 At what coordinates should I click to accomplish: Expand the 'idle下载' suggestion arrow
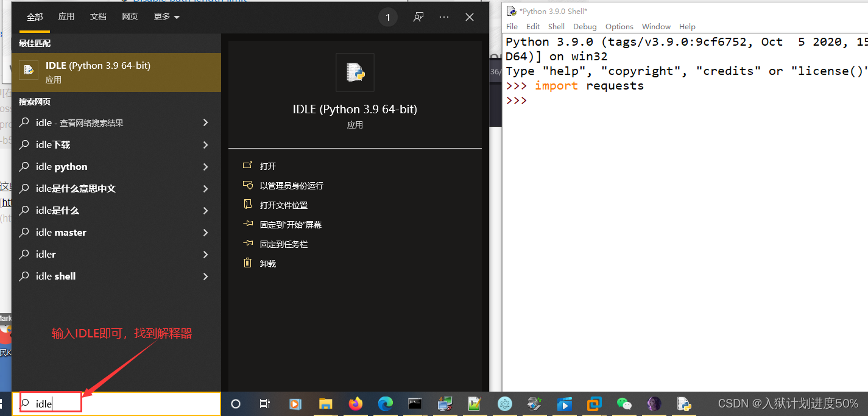205,145
